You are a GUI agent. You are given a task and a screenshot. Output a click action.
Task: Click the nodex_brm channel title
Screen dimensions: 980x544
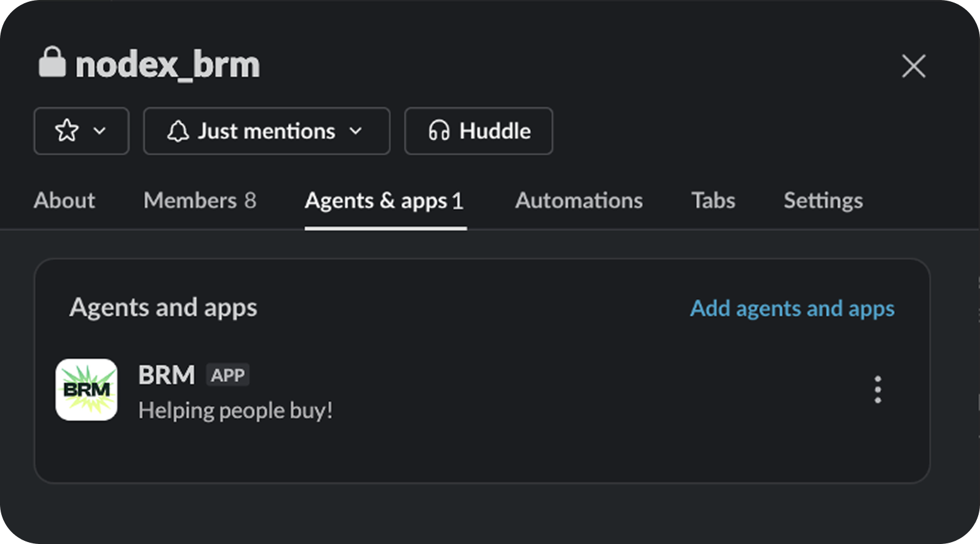pos(168,65)
